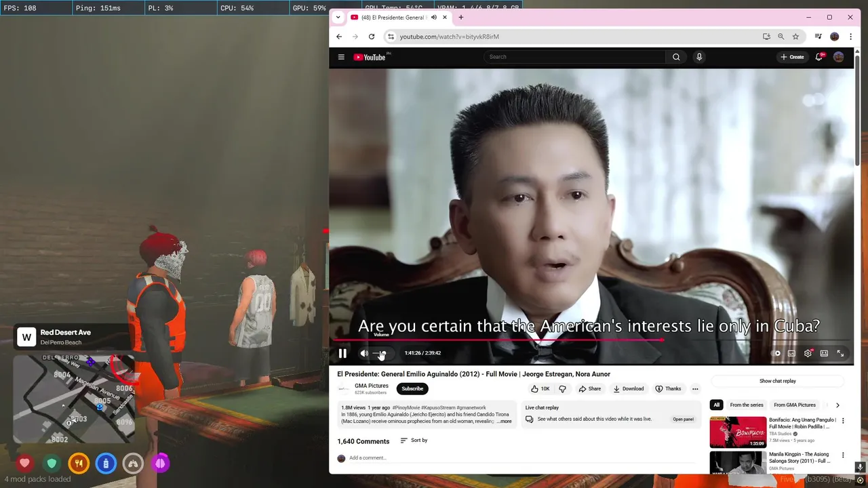Open the GMA Pictures channel name
Image resolution: width=868 pixels, height=488 pixels.
pos(372,386)
